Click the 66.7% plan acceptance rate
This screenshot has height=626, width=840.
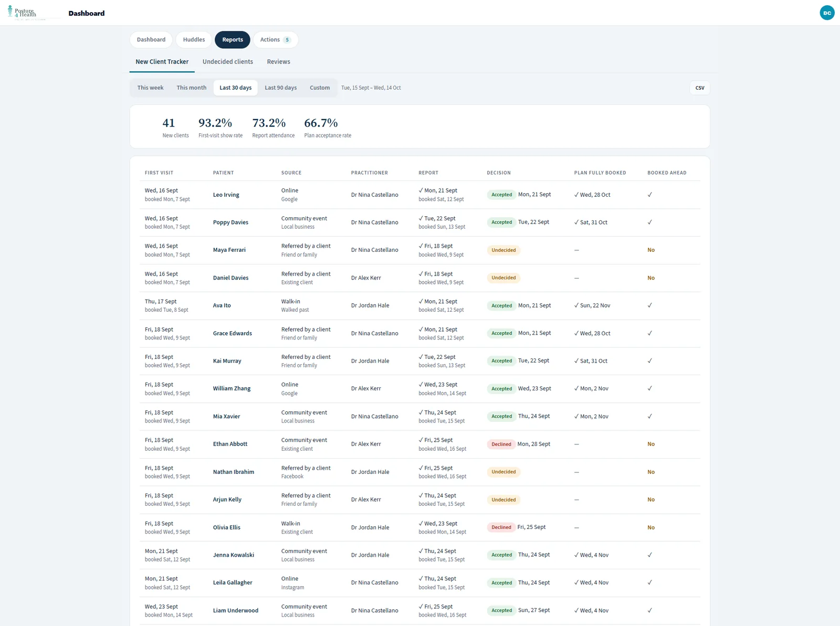click(x=328, y=127)
